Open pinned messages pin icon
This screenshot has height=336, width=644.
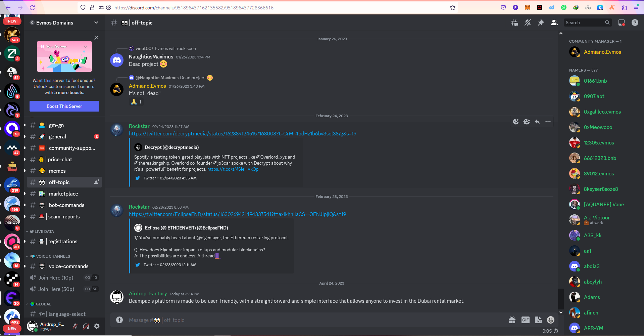point(541,23)
